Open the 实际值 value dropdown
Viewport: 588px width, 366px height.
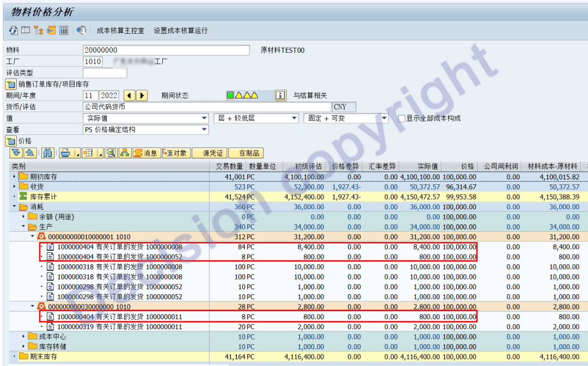[204, 118]
